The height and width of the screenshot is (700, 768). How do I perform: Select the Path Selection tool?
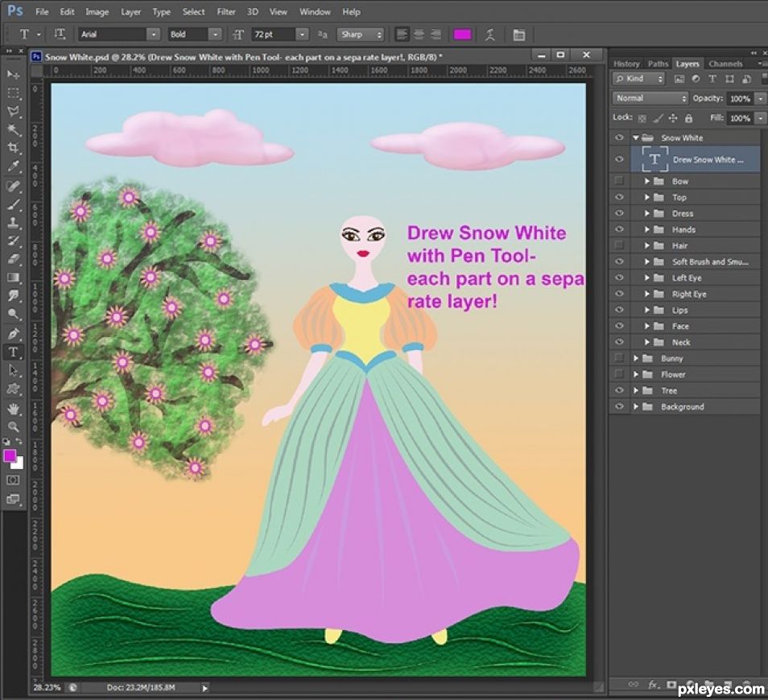pyautogui.click(x=13, y=371)
